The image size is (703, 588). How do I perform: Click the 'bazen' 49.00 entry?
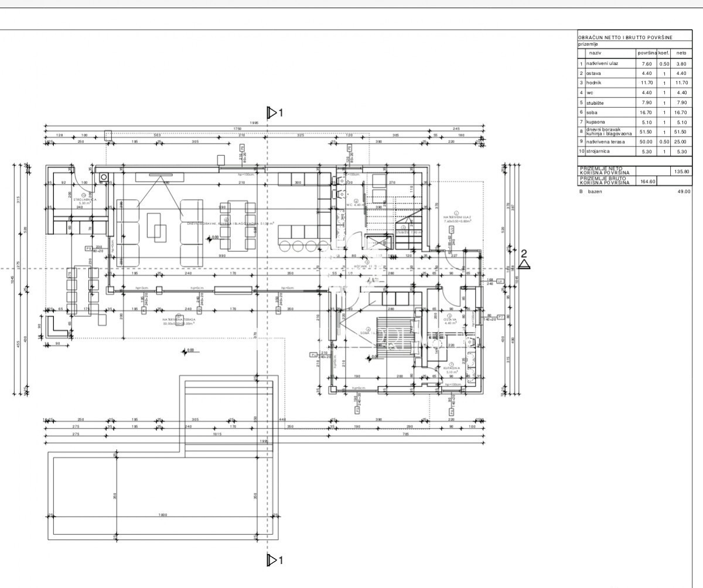[683, 192]
